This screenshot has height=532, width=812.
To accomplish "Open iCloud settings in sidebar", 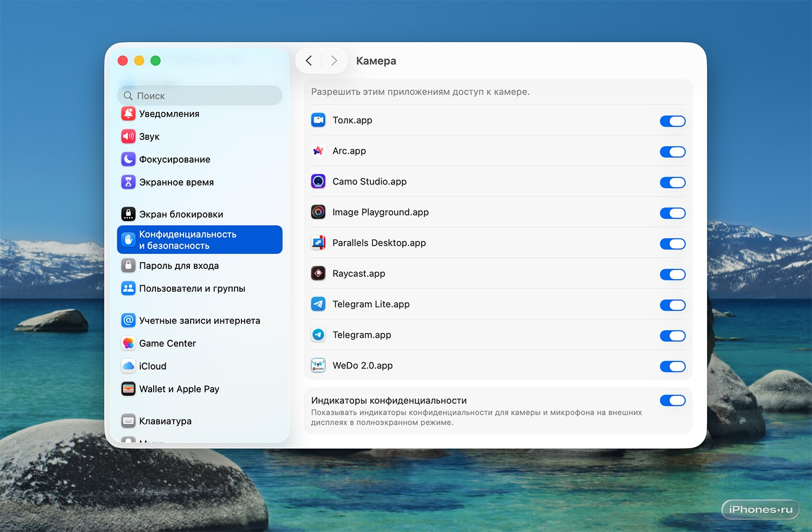I will pos(200,366).
